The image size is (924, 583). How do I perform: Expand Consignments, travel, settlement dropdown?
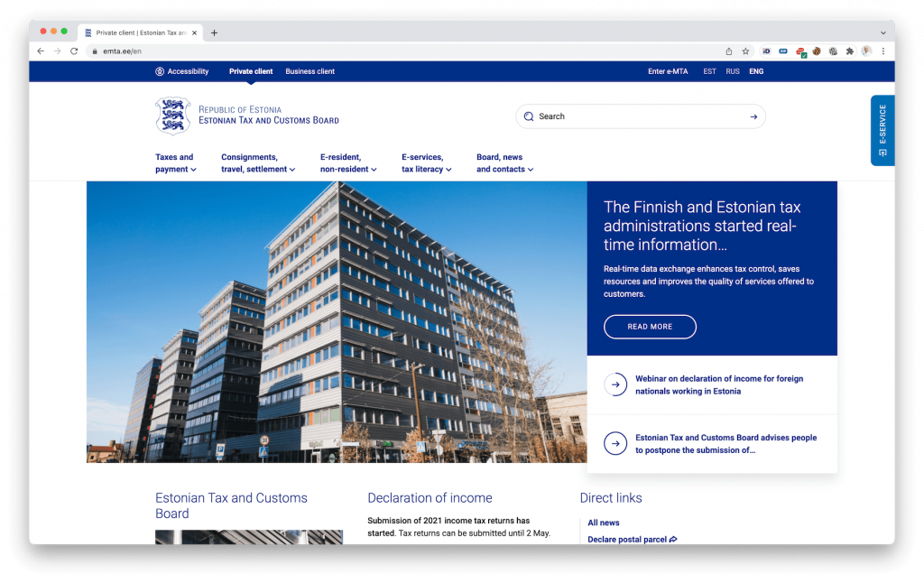257,163
